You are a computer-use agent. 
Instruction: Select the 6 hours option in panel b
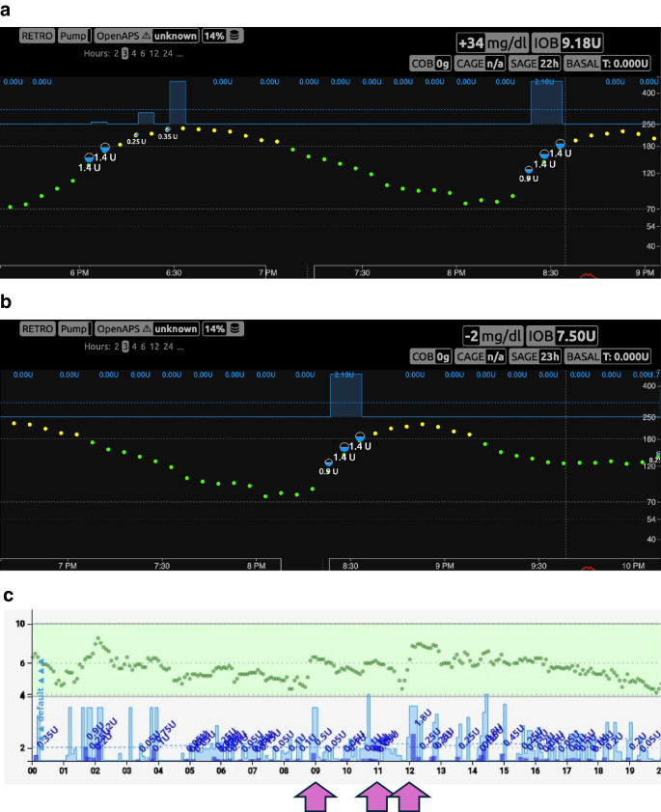tap(144, 347)
